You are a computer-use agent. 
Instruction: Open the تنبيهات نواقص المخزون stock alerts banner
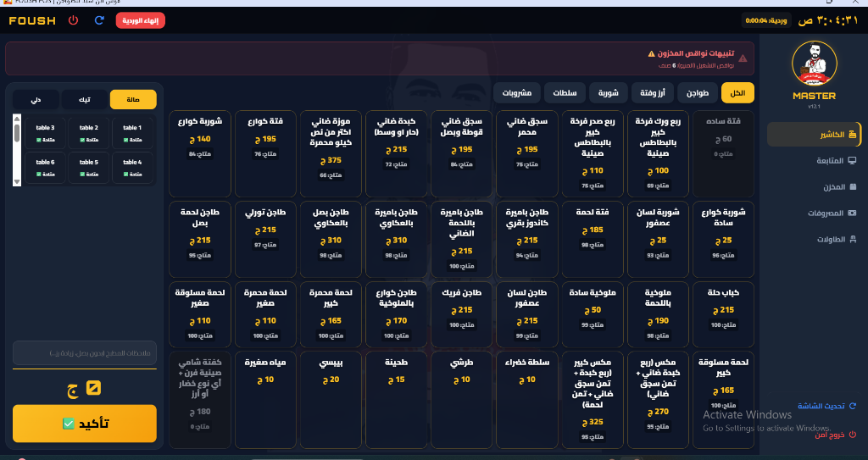(x=380, y=58)
